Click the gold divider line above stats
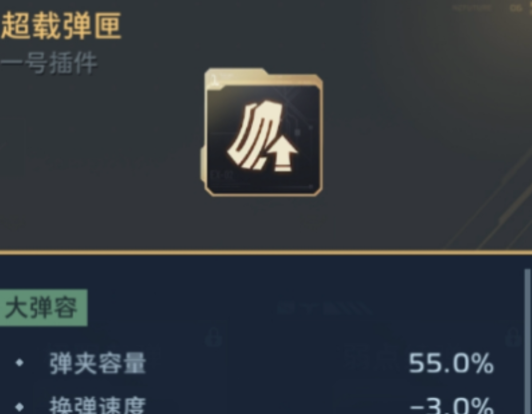This screenshot has height=414, width=532. 266,253
